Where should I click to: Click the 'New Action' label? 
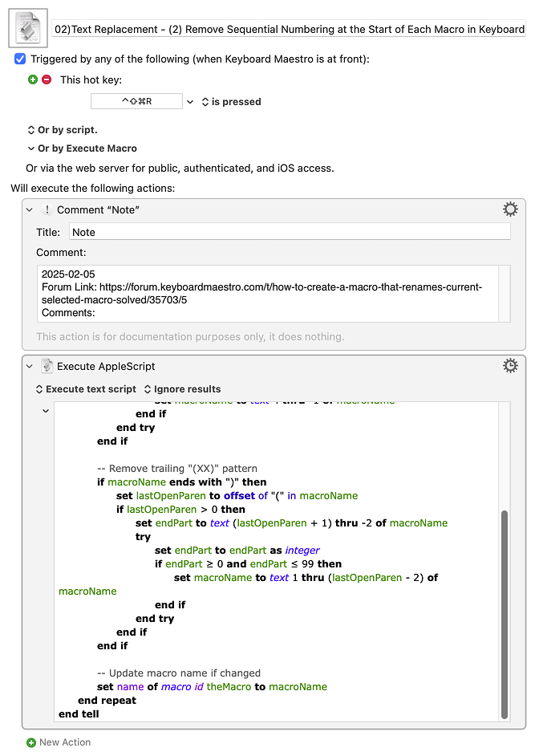point(65,742)
